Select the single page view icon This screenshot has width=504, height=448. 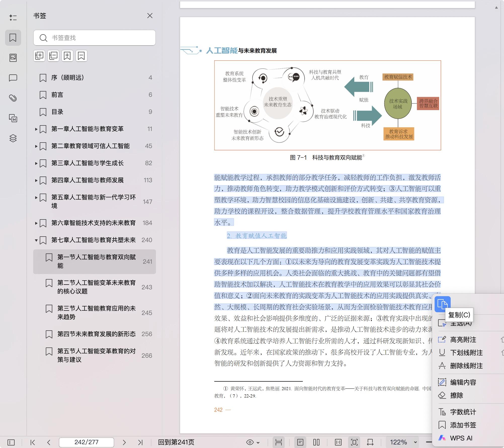pyautogui.click(x=301, y=442)
